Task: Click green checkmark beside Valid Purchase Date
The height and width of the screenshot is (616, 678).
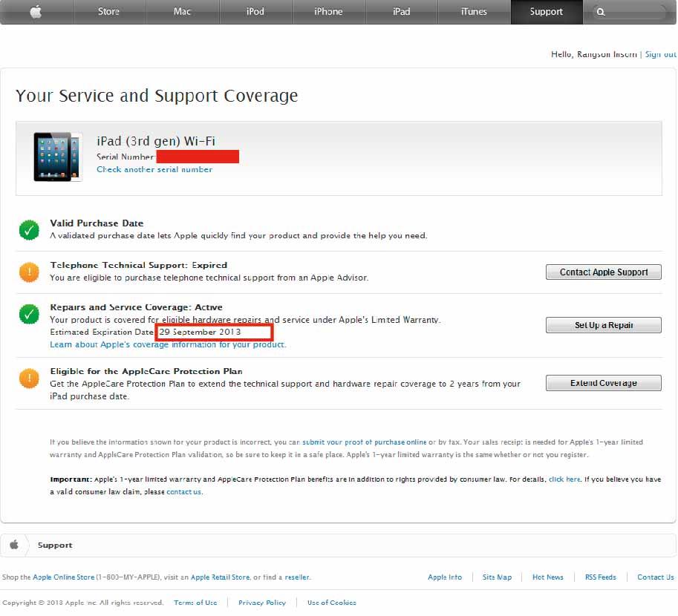Action: pos(29,230)
